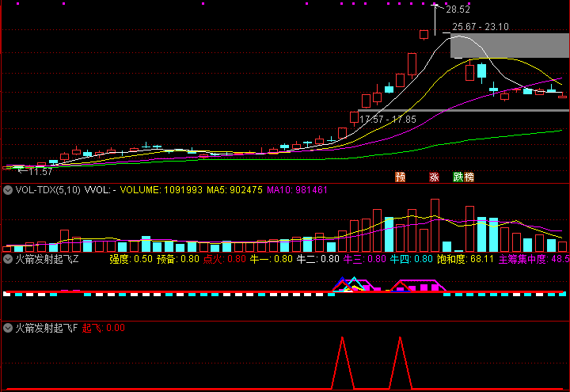The image size is (570, 392).
Task: Click the MA10: 981461 value
Action: 297,190
